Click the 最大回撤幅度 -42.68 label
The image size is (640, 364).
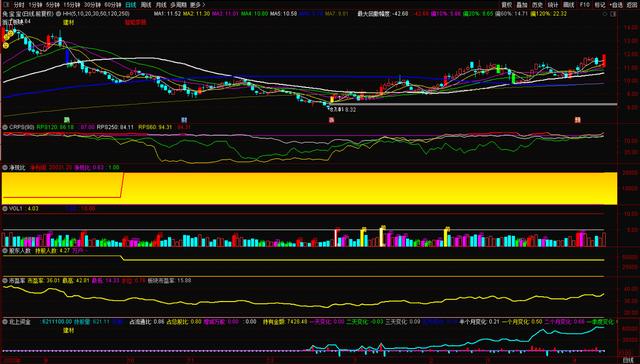click(382, 13)
